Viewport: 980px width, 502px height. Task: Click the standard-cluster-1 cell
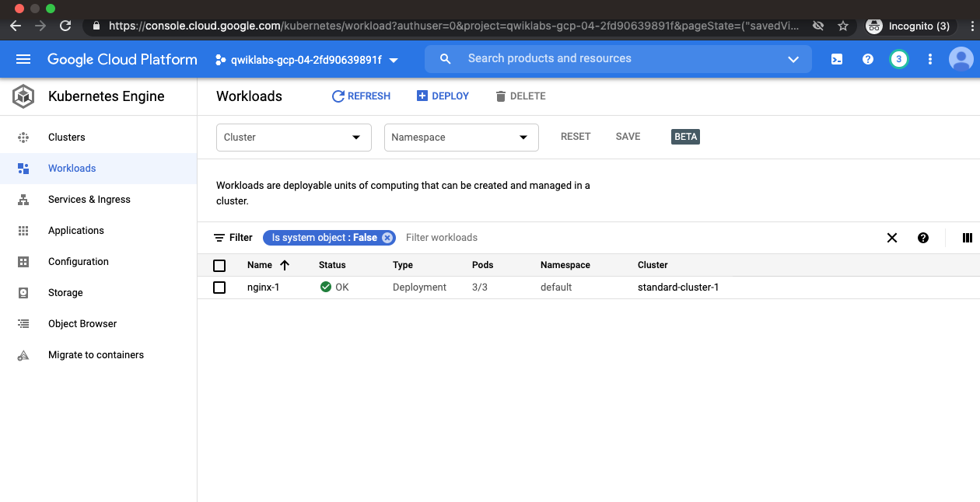678,288
